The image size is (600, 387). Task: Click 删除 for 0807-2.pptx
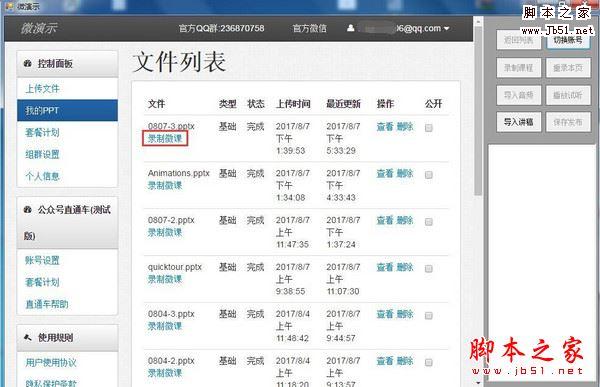pos(405,221)
